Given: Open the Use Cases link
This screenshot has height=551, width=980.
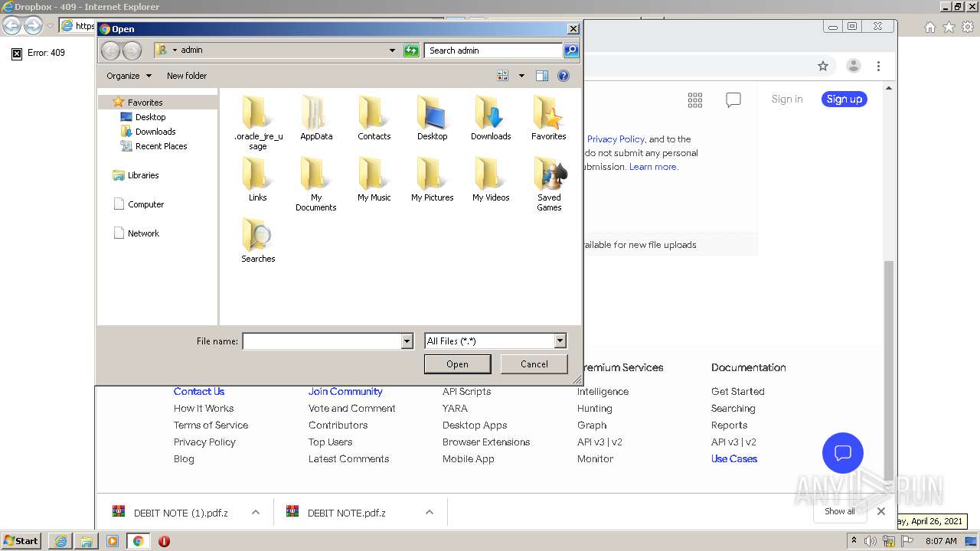Looking at the screenshot, I should pos(734,458).
